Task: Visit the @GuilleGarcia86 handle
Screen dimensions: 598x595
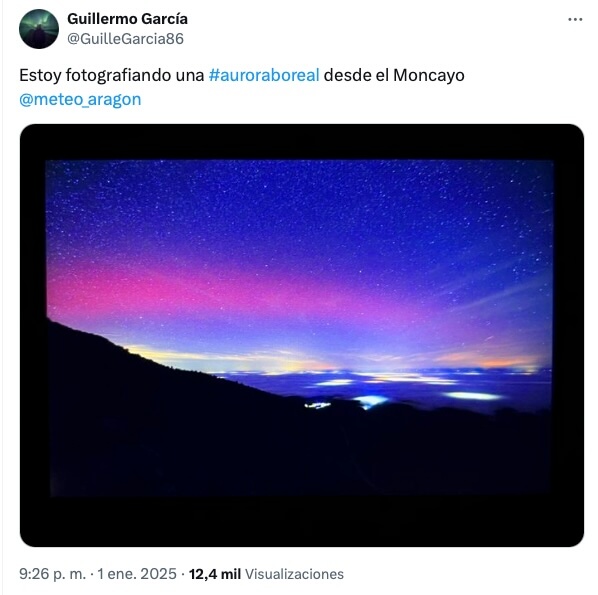Action: (125, 39)
